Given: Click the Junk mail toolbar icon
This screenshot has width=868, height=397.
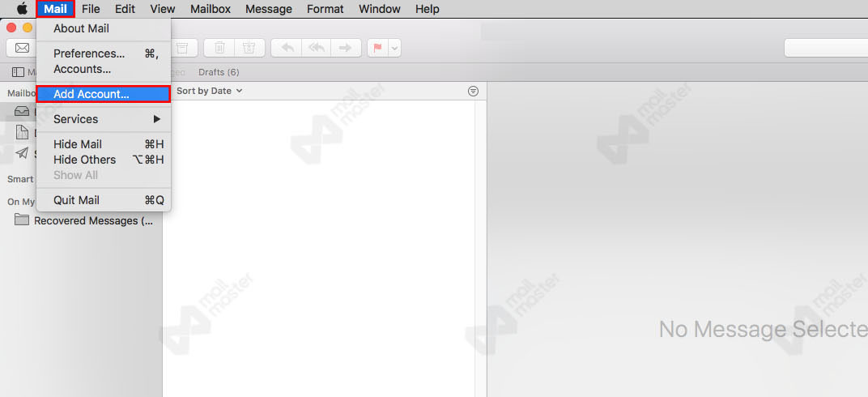Looking at the screenshot, I should coord(249,48).
